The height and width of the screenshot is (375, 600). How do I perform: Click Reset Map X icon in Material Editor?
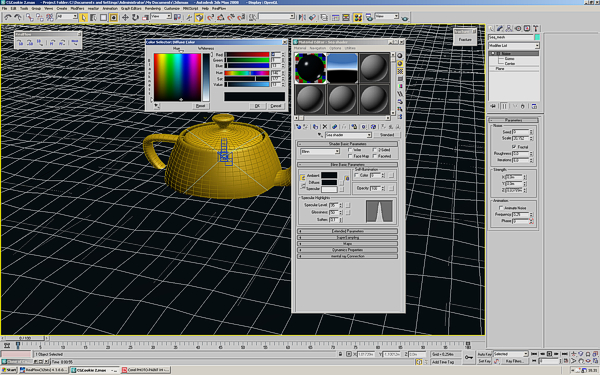[x=324, y=127]
